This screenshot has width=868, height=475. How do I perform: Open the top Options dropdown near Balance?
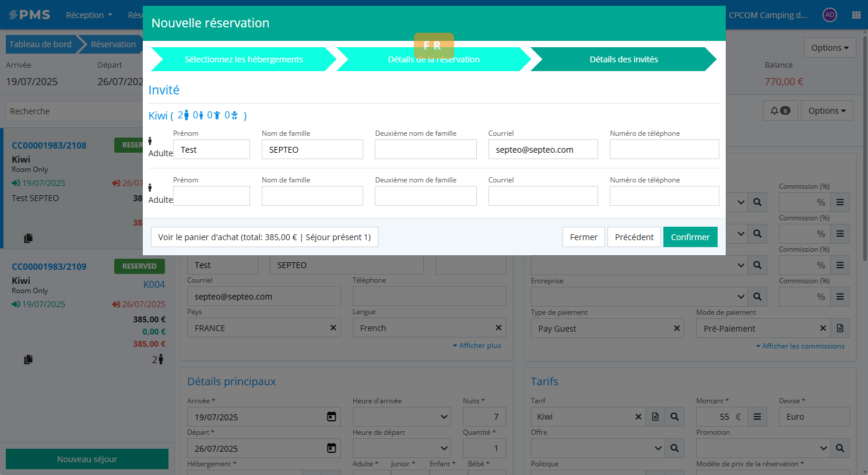pos(830,48)
